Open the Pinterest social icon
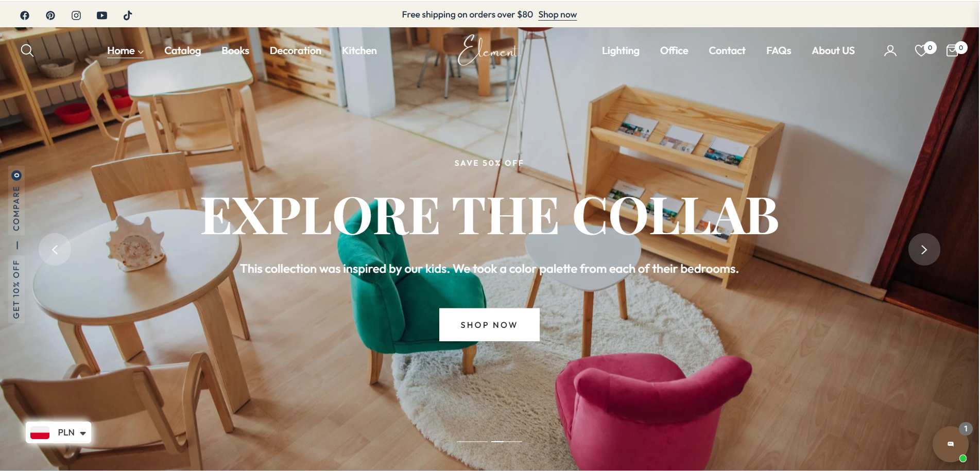 [x=50, y=15]
